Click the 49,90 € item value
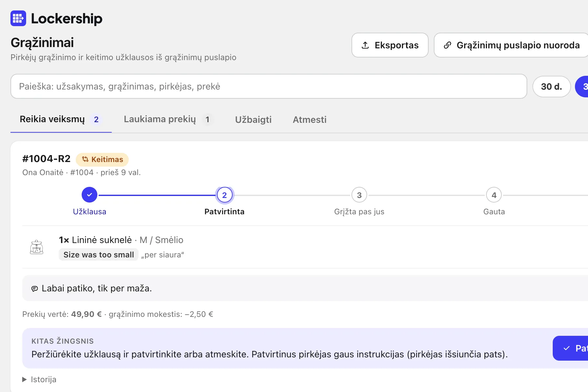The image size is (588, 392). (x=87, y=314)
